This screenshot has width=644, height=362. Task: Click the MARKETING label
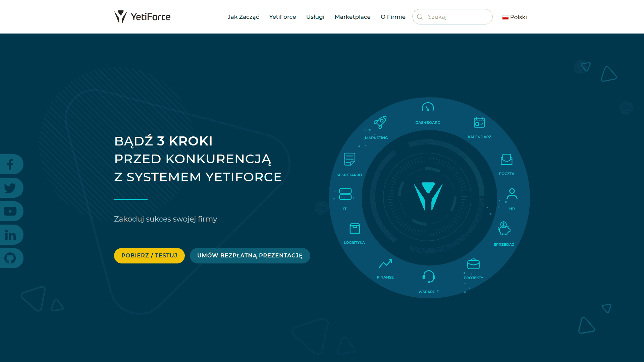pos(376,138)
